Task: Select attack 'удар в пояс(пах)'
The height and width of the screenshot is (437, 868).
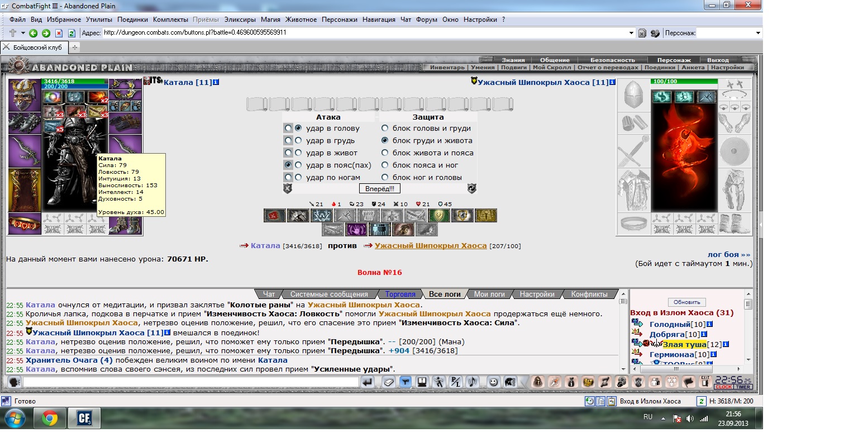Action: tap(299, 165)
